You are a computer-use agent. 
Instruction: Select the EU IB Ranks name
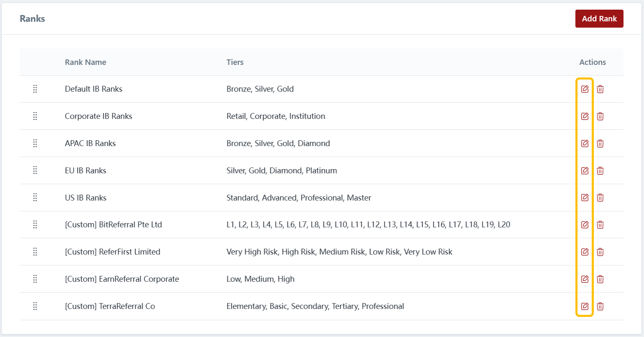(86, 170)
